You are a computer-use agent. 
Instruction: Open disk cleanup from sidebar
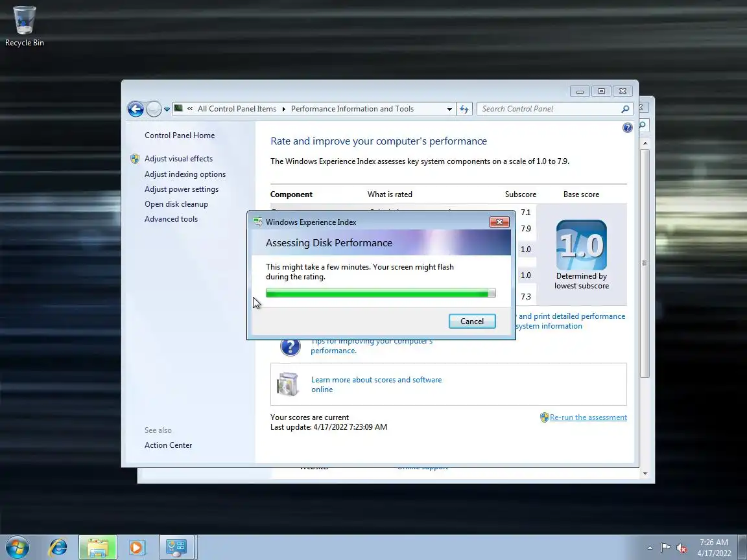pyautogui.click(x=176, y=204)
